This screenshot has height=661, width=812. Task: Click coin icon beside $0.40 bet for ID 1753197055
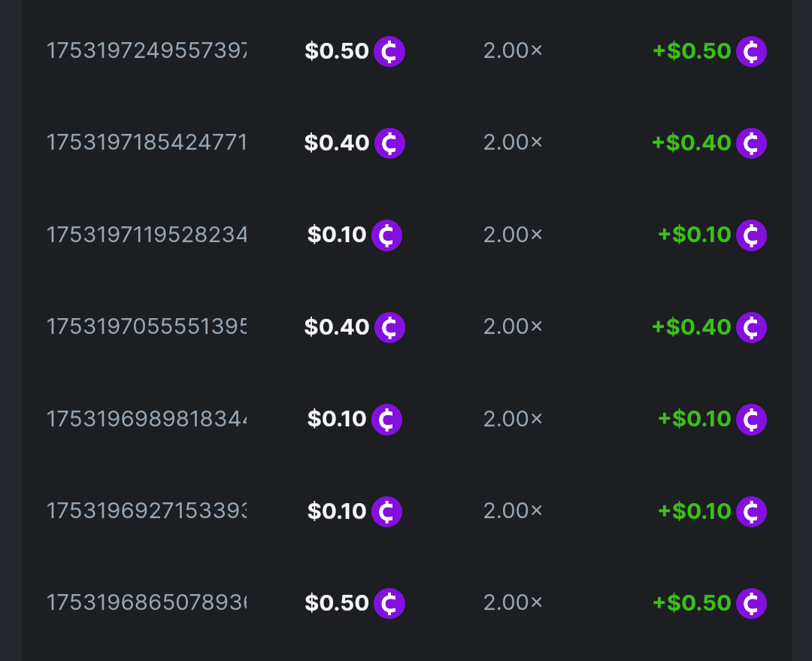[389, 327]
